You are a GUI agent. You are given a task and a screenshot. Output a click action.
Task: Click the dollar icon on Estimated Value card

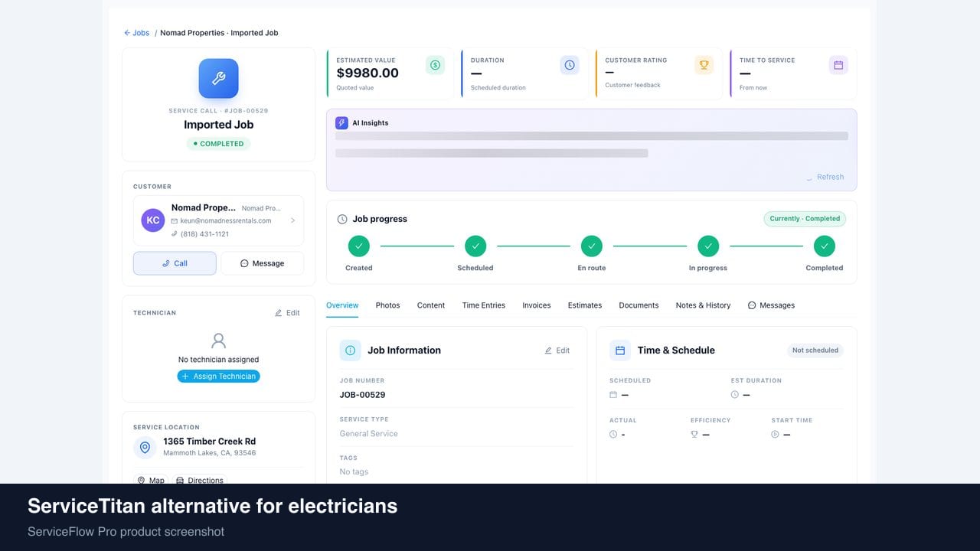click(x=435, y=65)
